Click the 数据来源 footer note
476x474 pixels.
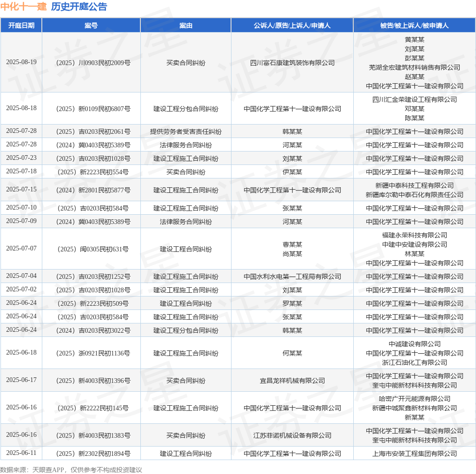[71, 470]
